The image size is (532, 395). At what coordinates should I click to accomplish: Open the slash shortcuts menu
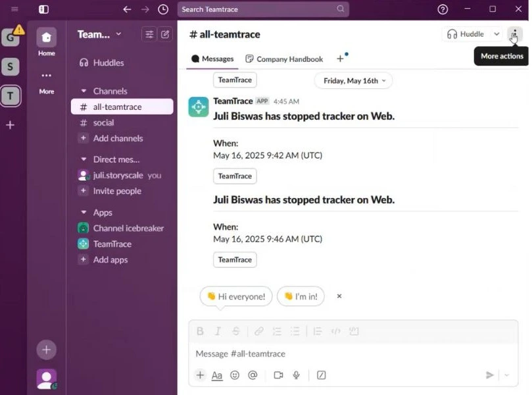[322, 375]
